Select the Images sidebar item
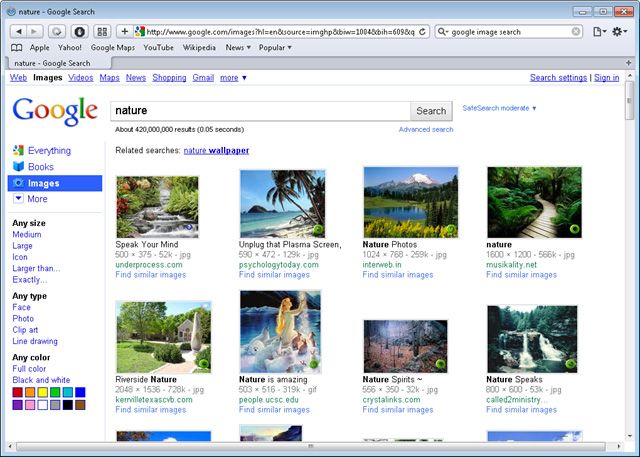This screenshot has height=457, width=640. (x=55, y=183)
